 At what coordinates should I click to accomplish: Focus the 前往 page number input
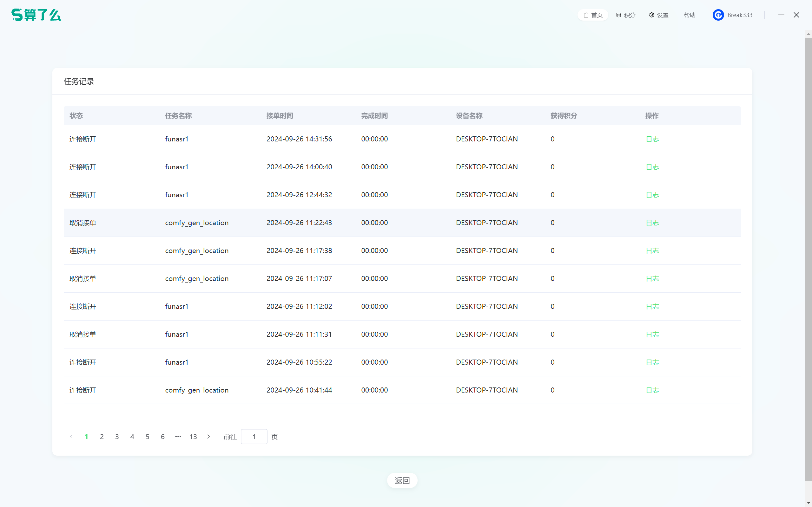(254, 437)
